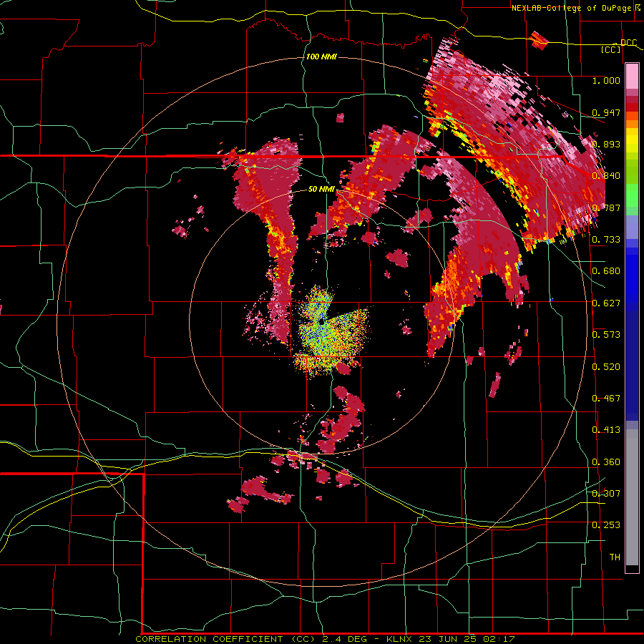The image size is (644, 644).
Task: Pick the yellow segment of the color bar
Action: [632, 140]
